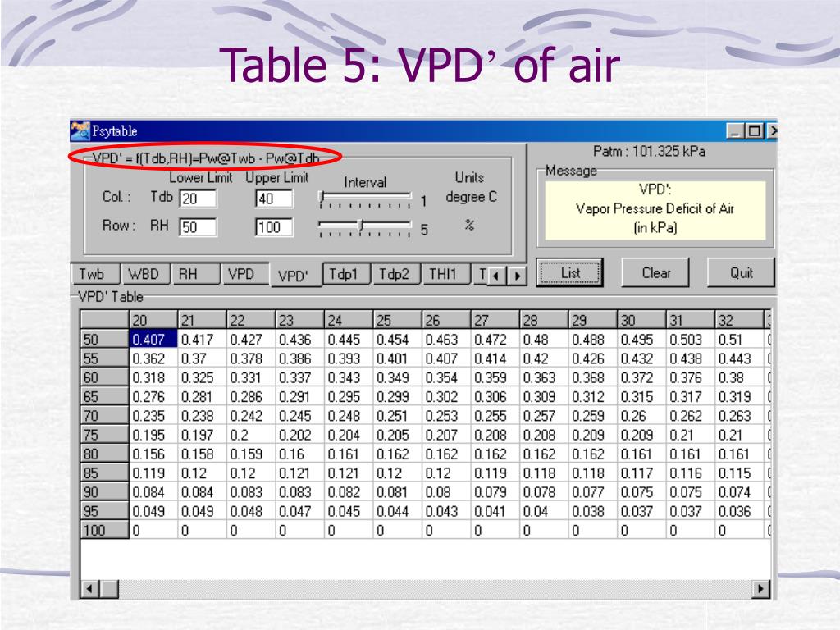Click cell 0.263 in row 70
The width and height of the screenshot is (840, 630).
click(739, 416)
